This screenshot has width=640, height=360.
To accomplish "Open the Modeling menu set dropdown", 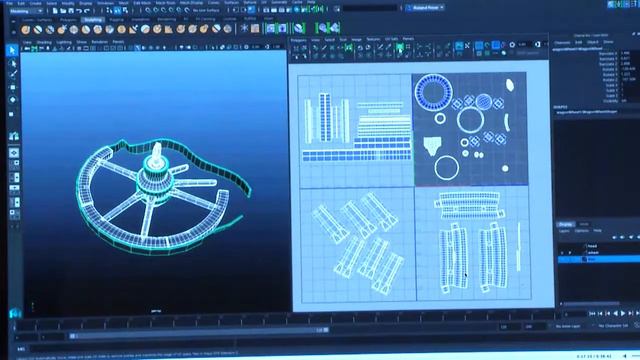I will [26, 11].
